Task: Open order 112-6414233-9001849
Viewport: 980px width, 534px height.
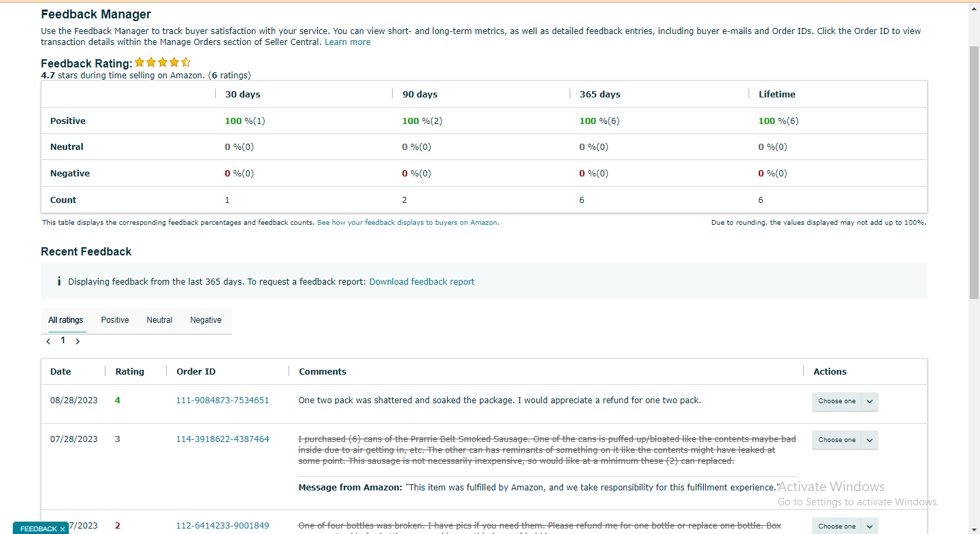Action: 223,526
